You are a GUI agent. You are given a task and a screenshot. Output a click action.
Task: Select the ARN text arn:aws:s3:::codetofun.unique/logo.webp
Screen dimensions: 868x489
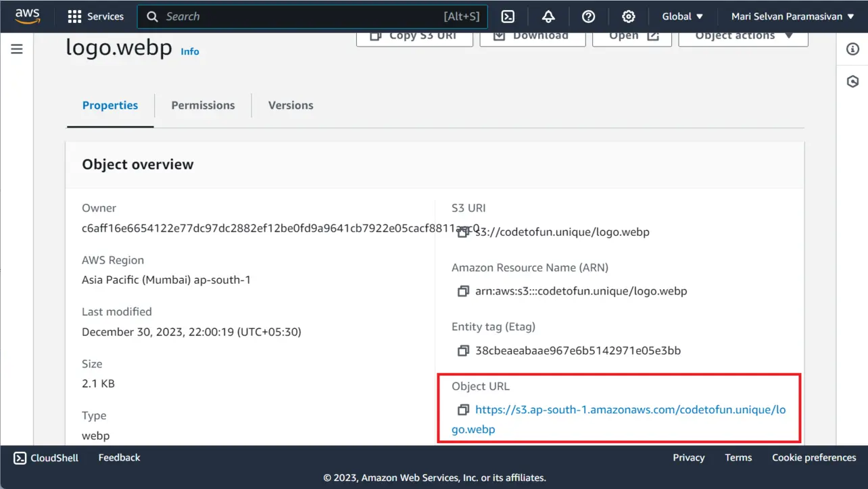click(581, 291)
